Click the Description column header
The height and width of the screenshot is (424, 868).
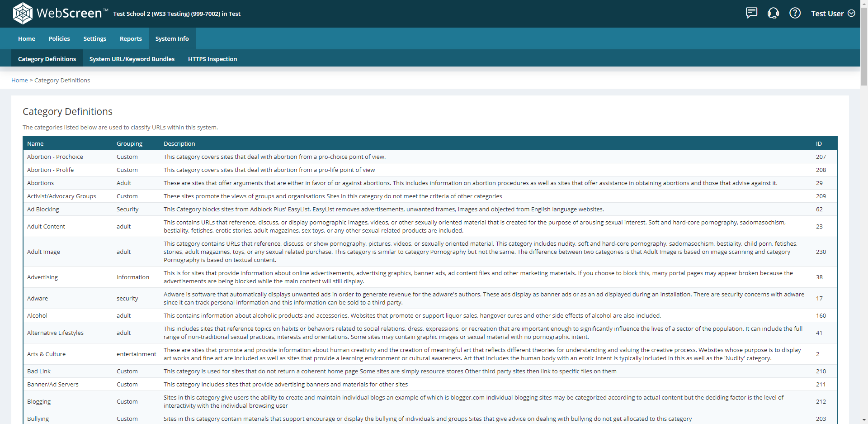(x=179, y=144)
